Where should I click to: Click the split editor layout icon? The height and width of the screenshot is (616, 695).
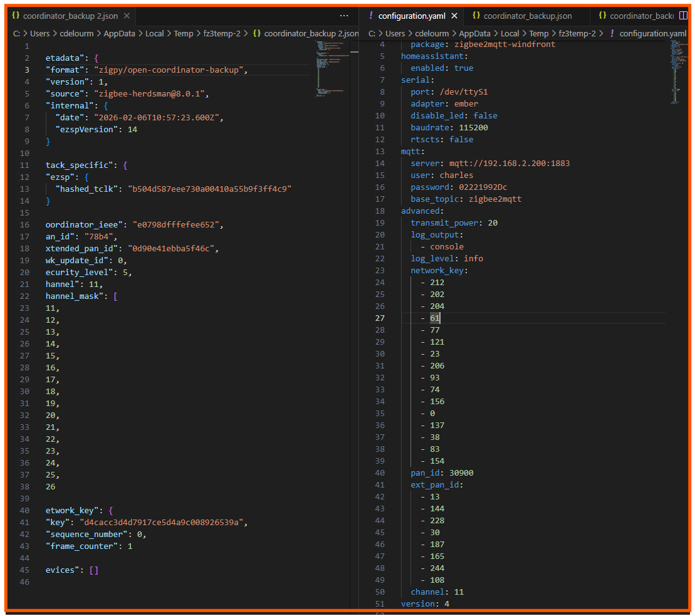coord(683,16)
